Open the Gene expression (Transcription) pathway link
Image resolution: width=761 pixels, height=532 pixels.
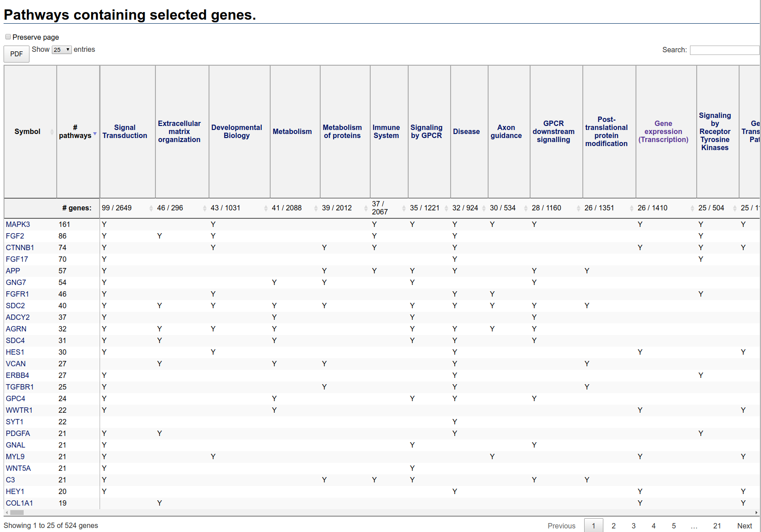(x=663, y=131)
